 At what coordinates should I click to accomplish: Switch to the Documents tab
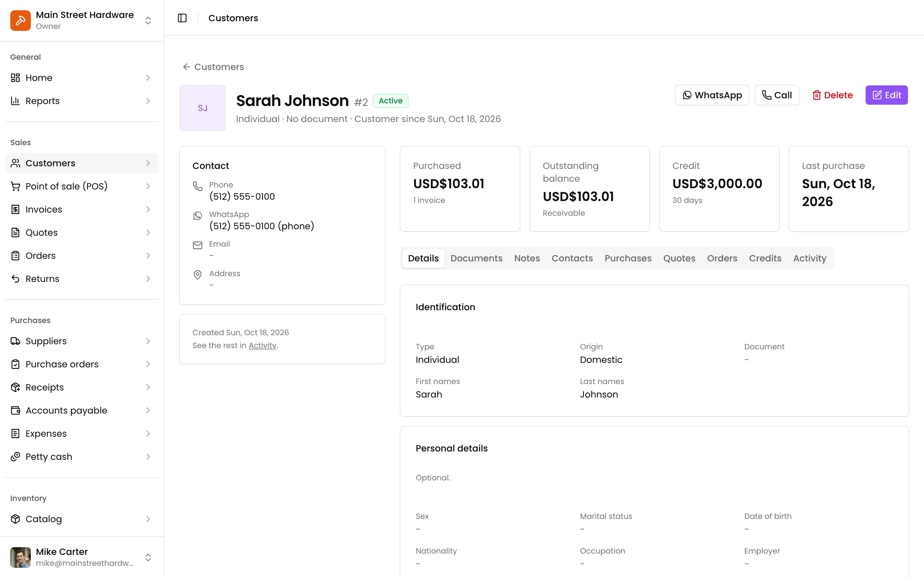pos(476,258)
